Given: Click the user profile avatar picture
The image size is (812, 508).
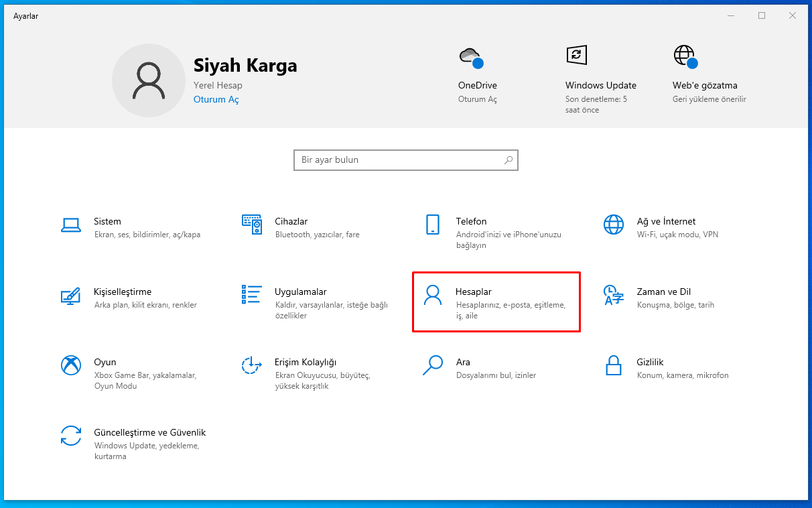Looking at the screenshot, I should click(x=148, y=80).
